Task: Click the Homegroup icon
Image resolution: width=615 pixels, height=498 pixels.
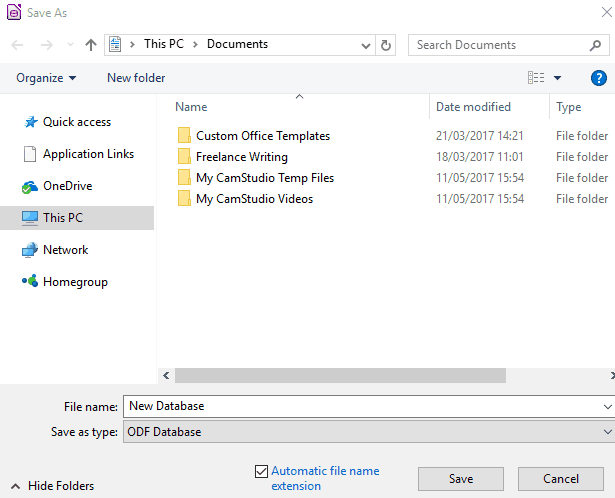Action: coord(30,281)
